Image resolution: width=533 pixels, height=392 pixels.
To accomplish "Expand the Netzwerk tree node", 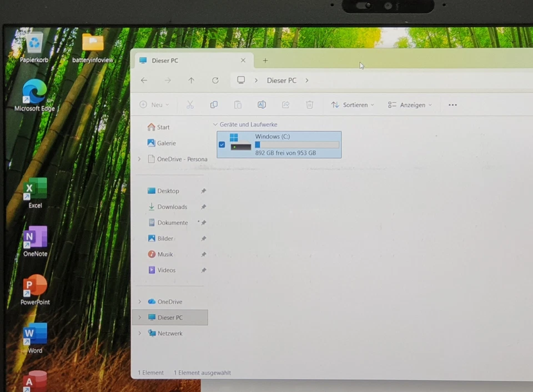I will coord(140,333).
